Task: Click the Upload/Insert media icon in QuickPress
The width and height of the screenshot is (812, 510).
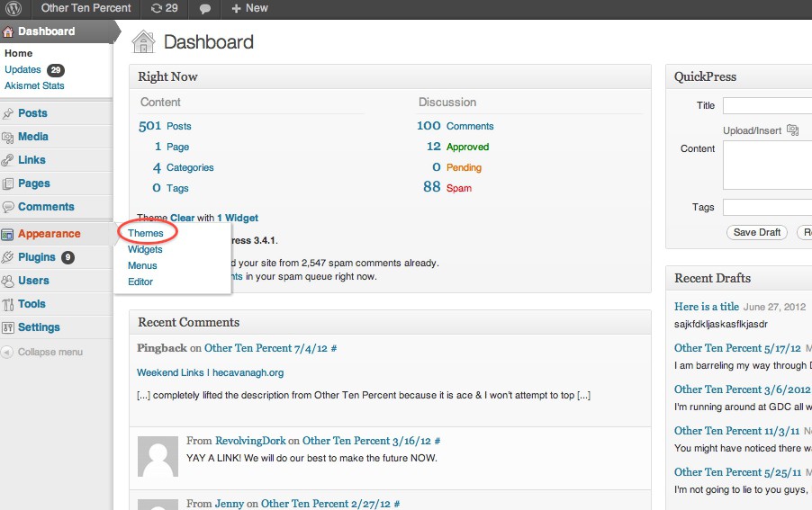Action: click(792, 130)
